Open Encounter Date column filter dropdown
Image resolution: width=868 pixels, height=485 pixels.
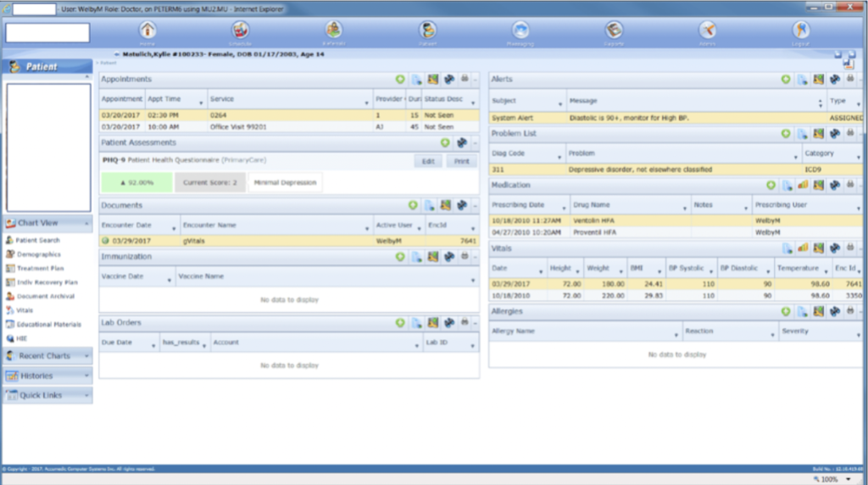click(174, 229)
